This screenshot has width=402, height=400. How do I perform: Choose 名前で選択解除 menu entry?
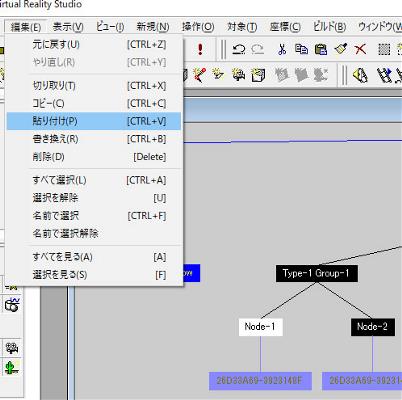tap(94, 234)
